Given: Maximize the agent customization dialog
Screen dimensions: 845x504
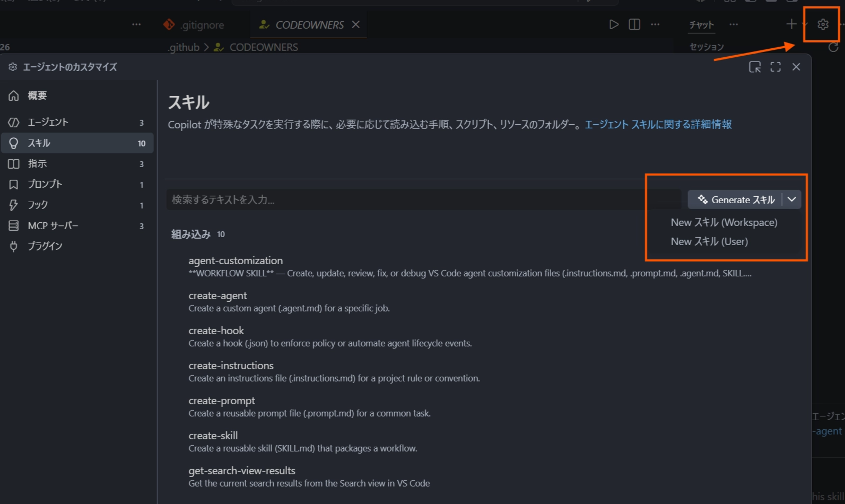Looking at the screenshot, I should pyautogui.click(x=776, y=67).
